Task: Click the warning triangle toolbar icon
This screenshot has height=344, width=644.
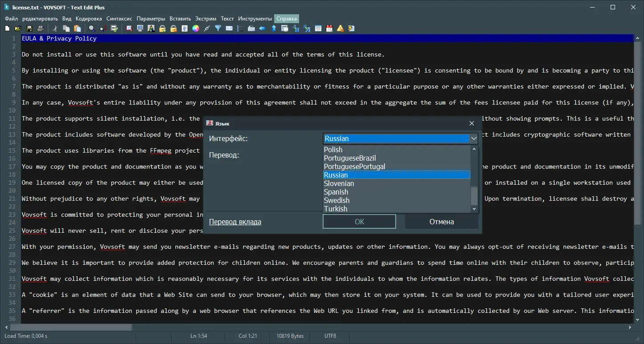Action: pyautogui.click(x=340, y=28)
